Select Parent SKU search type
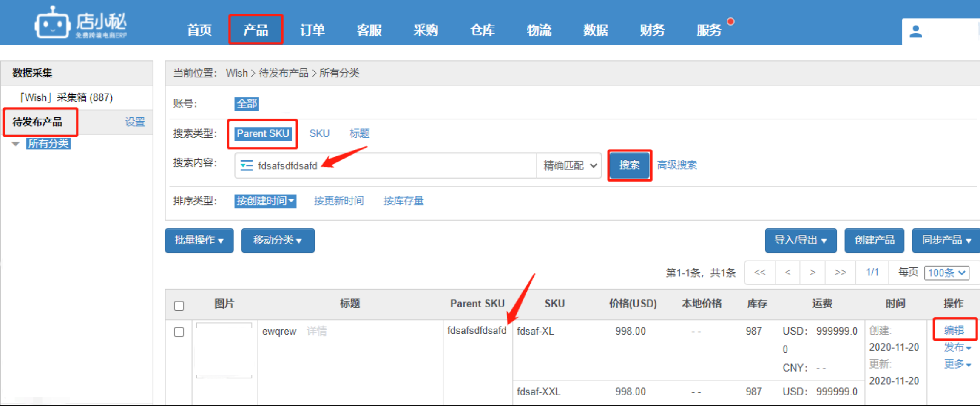980x406 pixels. (x=263, y=133)
